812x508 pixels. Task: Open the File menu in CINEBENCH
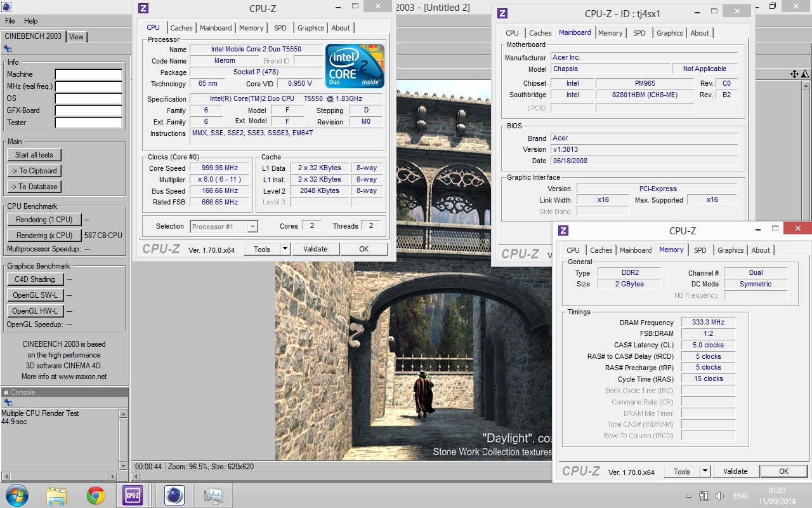11,21
